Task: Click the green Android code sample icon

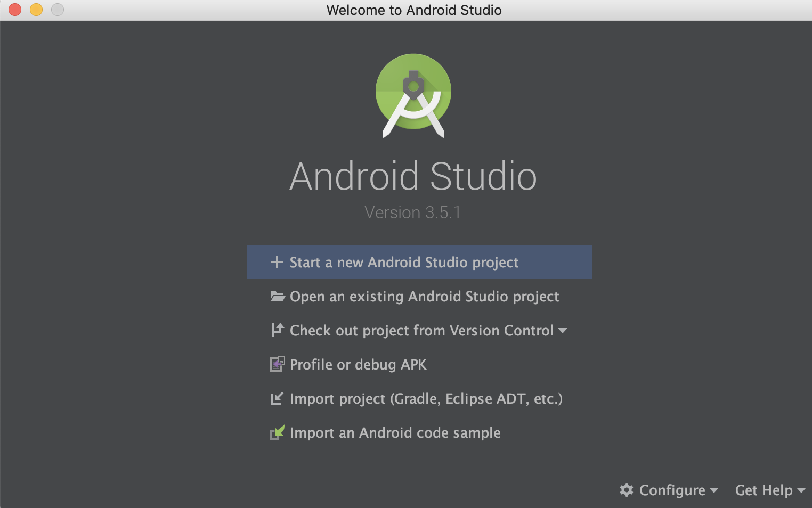Action: point(277,432)
